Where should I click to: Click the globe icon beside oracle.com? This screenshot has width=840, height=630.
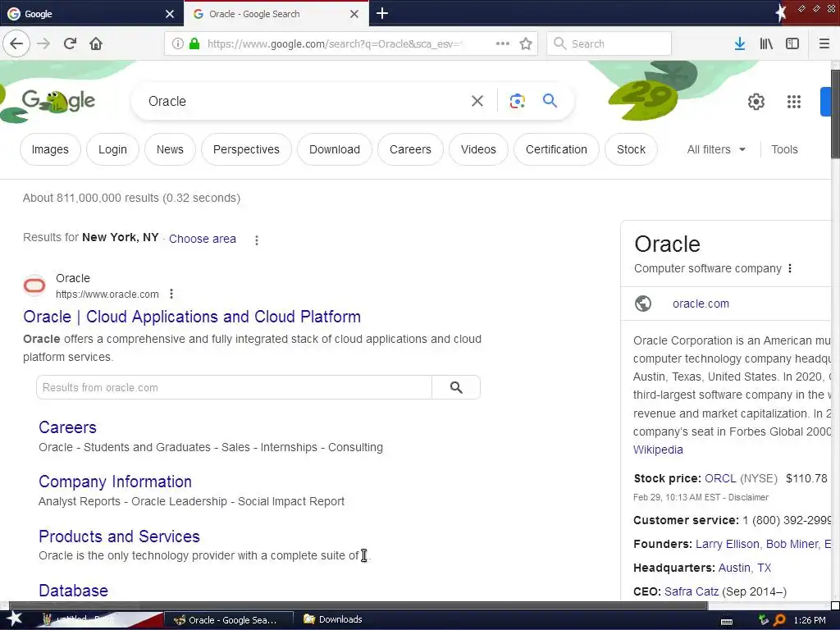pyautogui.click(x=643, y=304)
